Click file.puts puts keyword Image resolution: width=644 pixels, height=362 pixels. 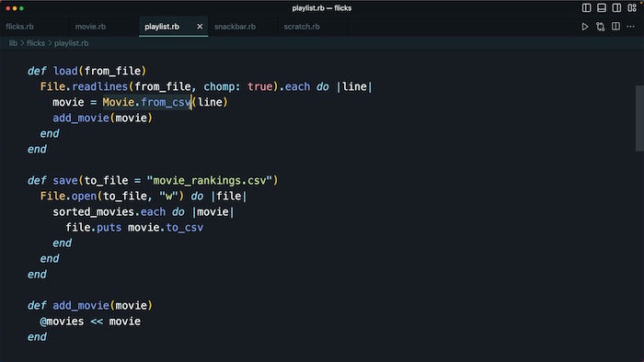tap(109, 228)
